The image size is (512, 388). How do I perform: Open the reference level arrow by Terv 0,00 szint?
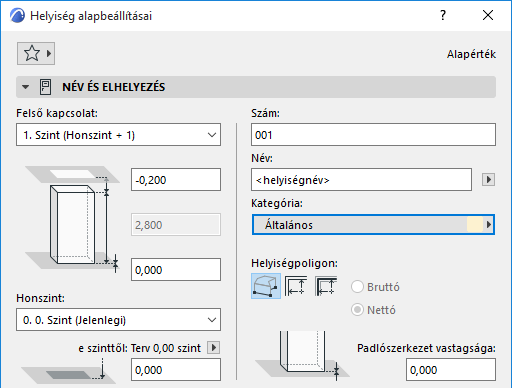(214, 348)
